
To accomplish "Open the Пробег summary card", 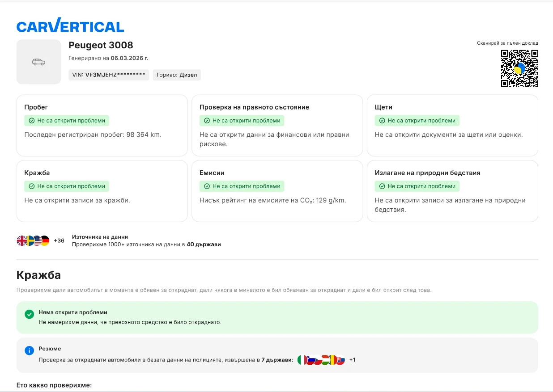I will click(102, 125).
